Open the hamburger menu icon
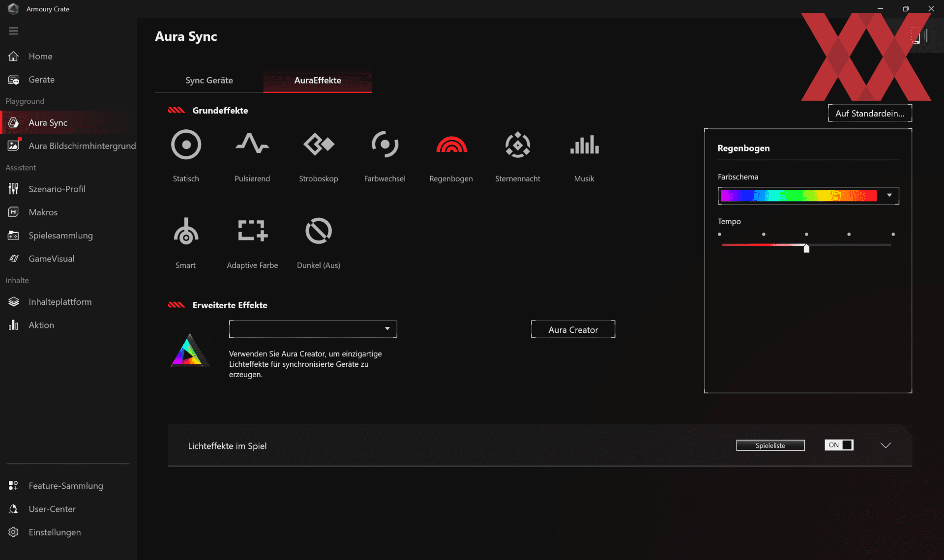 (x=13, y=31)
